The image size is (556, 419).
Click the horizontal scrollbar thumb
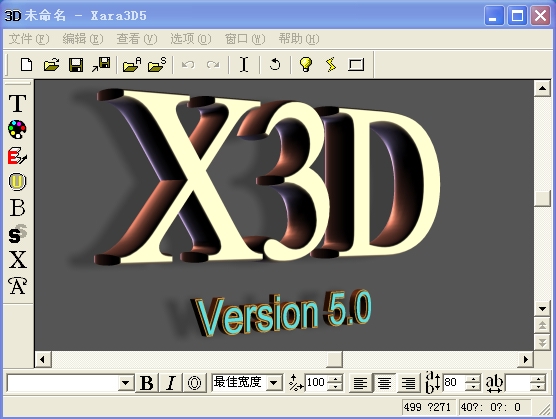(x=334, y=359)
